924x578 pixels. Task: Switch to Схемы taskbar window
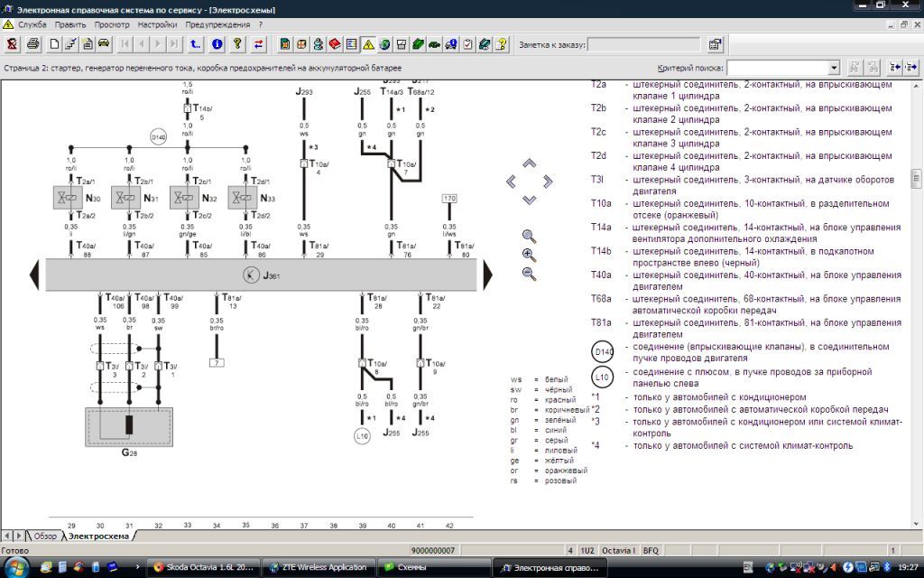point(434,567)
